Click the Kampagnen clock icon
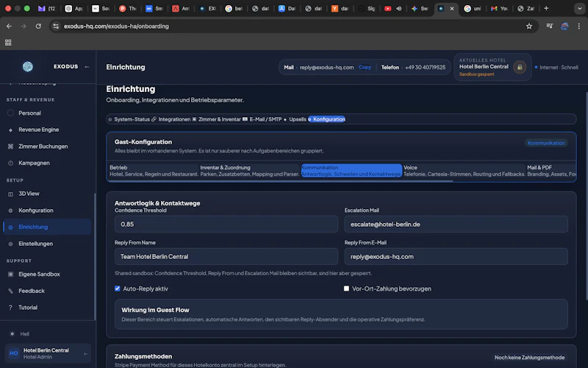588x368 pixels. click(x=10, y=163)
